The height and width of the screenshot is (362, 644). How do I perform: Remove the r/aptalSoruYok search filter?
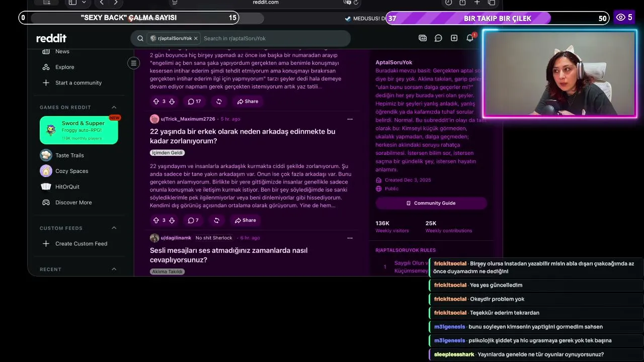(x=196, y=38)
